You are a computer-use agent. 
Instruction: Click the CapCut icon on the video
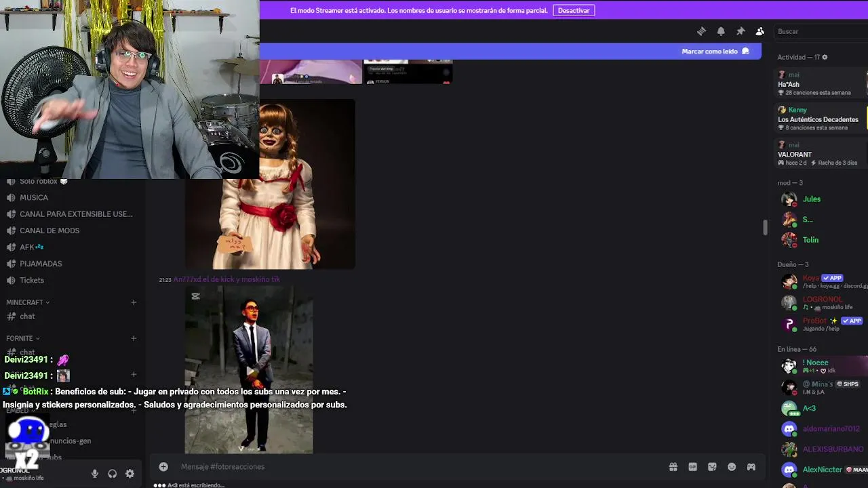195,296
